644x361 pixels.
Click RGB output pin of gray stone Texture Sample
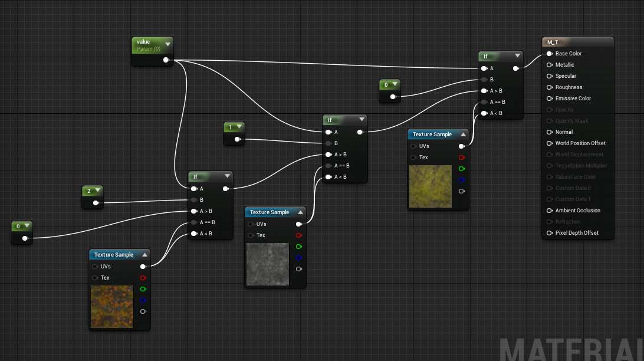[299, 224]
